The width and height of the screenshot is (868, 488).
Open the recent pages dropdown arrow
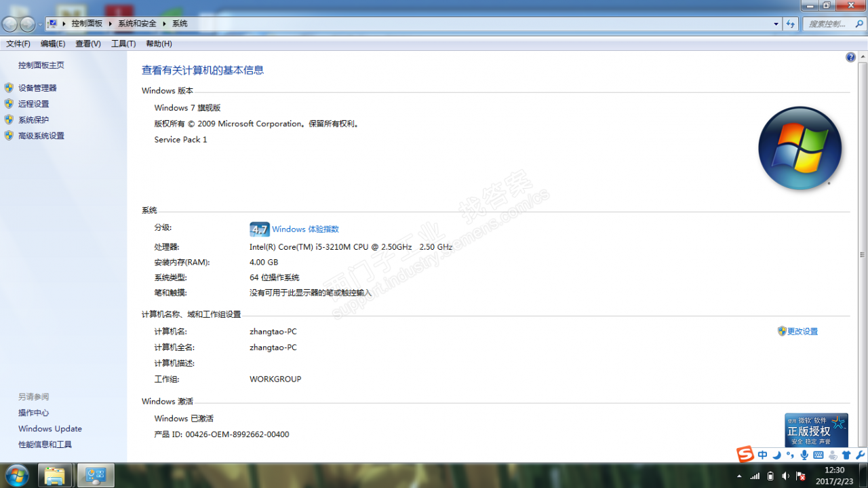point(40,24)
